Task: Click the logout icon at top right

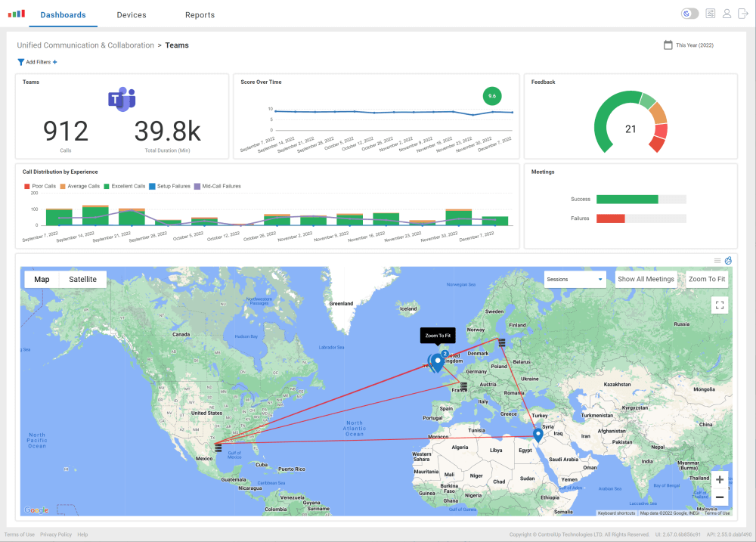Action: (744, 13)
